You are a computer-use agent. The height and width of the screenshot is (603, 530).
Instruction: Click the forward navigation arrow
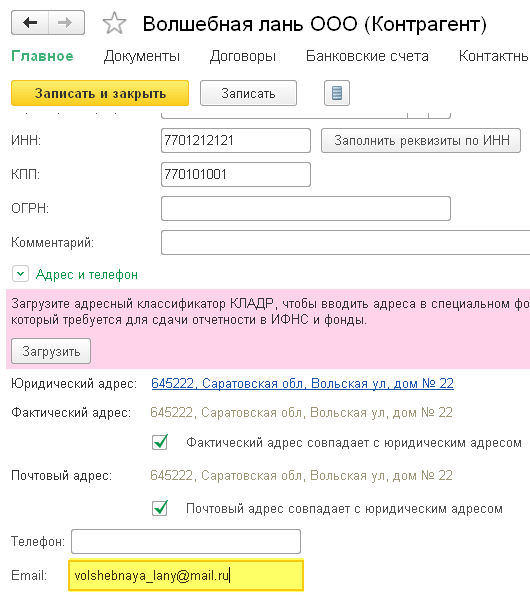coord(66,23)
